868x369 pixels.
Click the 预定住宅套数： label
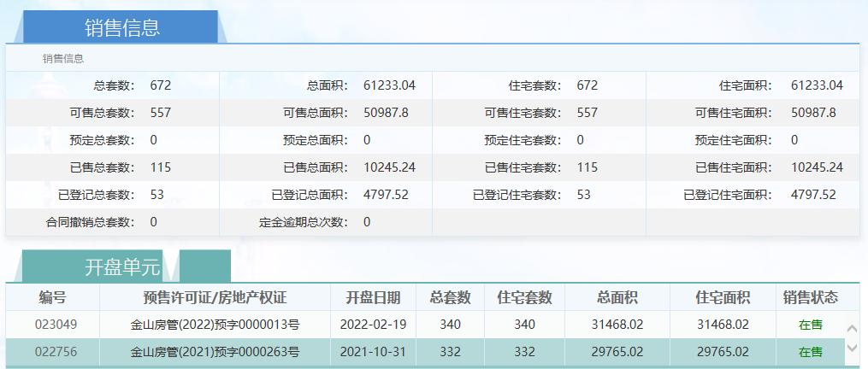tap(523, 140)
